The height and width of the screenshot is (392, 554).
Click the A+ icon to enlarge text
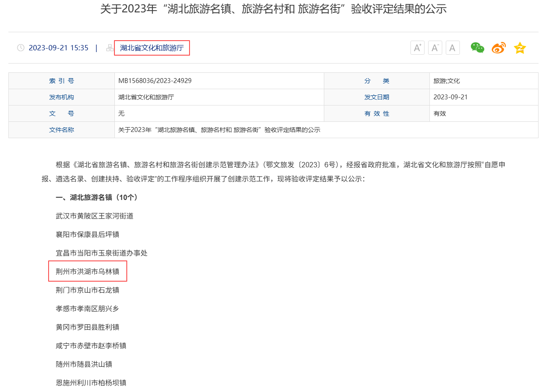(x=417, y=48)
